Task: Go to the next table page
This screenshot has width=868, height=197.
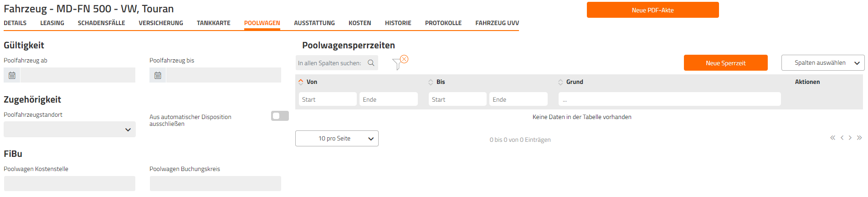Action: pyautogui.click(x=850, y=138)
